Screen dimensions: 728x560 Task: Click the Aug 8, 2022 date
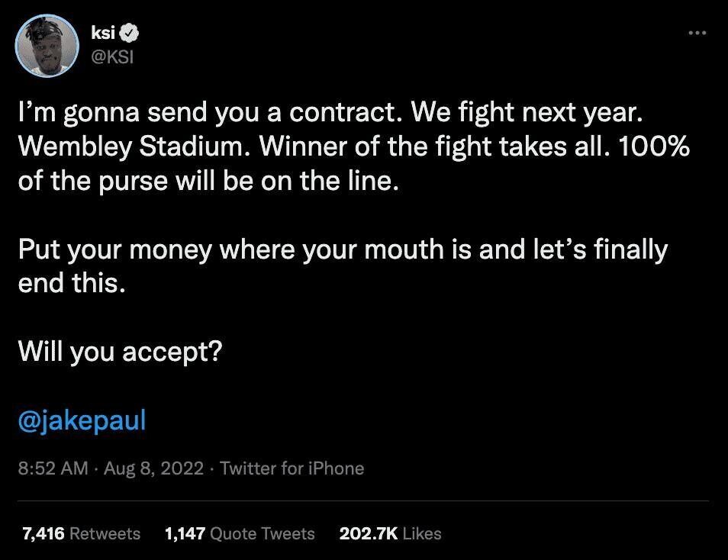[153, 468]
